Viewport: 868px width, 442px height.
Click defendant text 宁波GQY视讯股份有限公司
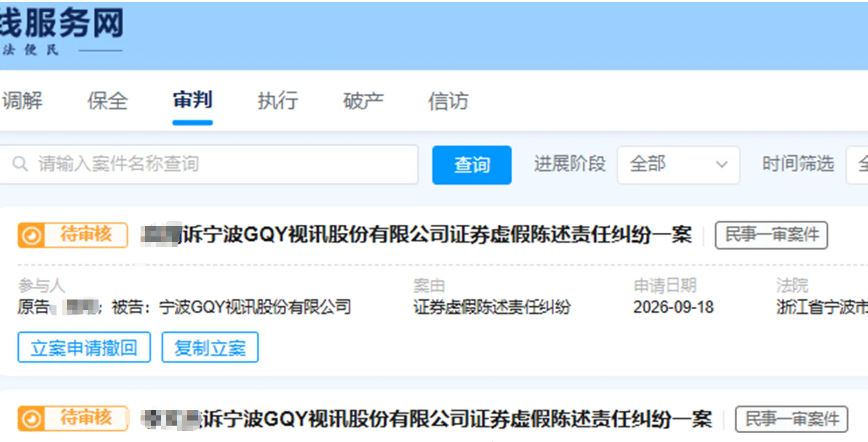point(255,307)
